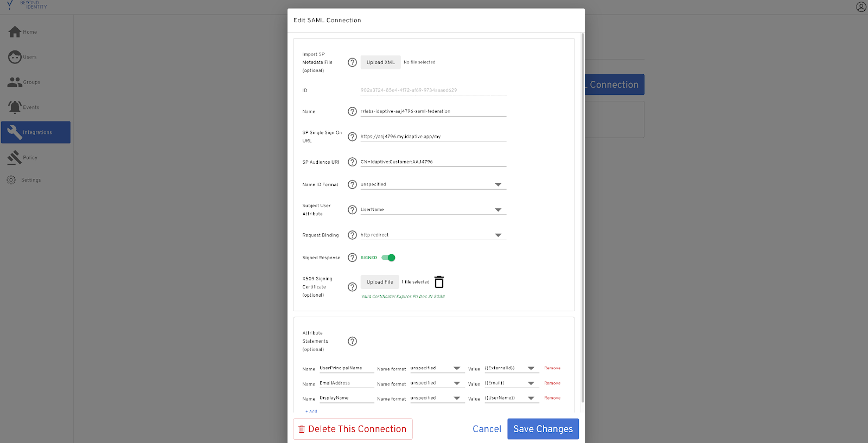The height and width of the screenshot is (443, 868).
Task: Open the Request Binding dropdown
Action: pos(433,235)
